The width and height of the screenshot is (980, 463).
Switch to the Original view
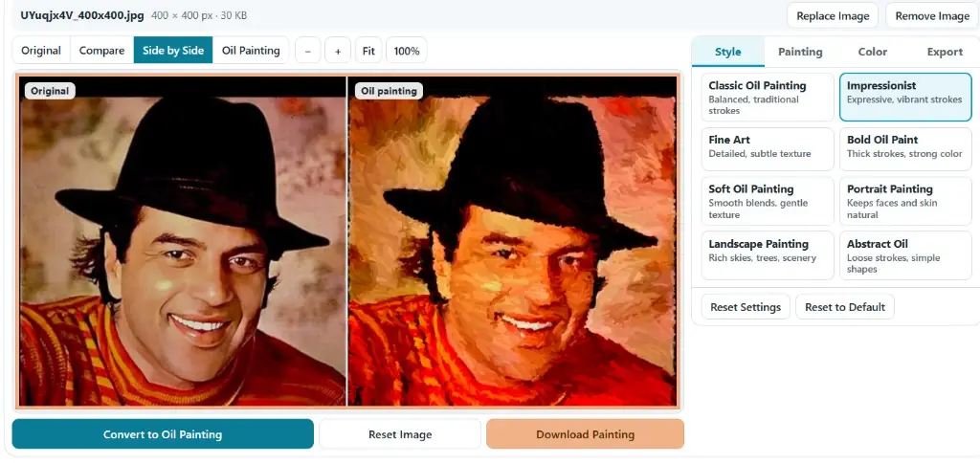(41, 51)
